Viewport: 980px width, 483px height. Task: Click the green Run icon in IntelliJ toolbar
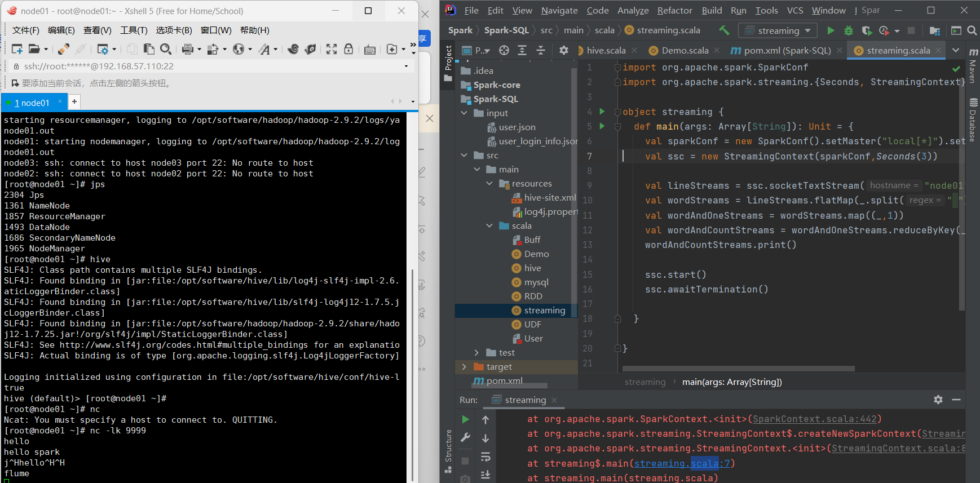tap(831, 30)
